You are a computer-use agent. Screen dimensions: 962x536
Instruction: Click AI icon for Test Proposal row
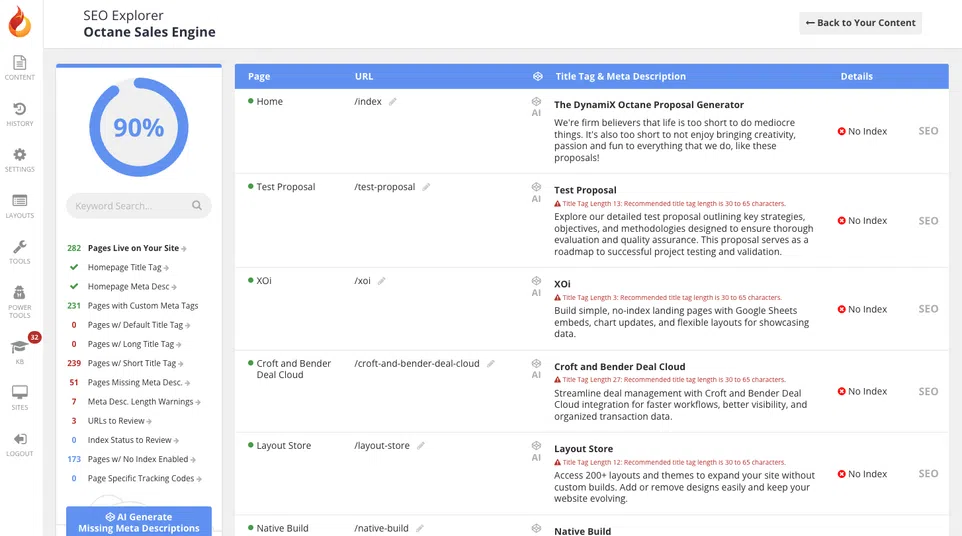[536, 192]
